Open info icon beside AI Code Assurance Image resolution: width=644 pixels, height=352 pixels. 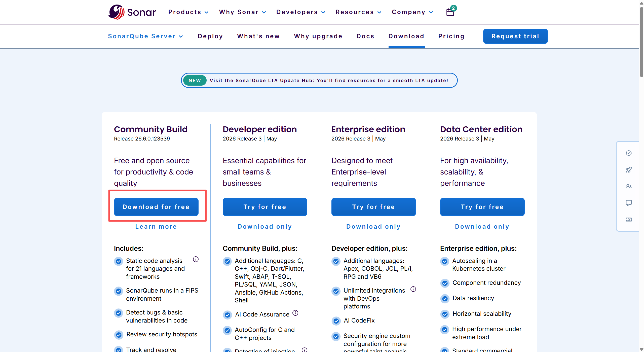coord(295,313)
